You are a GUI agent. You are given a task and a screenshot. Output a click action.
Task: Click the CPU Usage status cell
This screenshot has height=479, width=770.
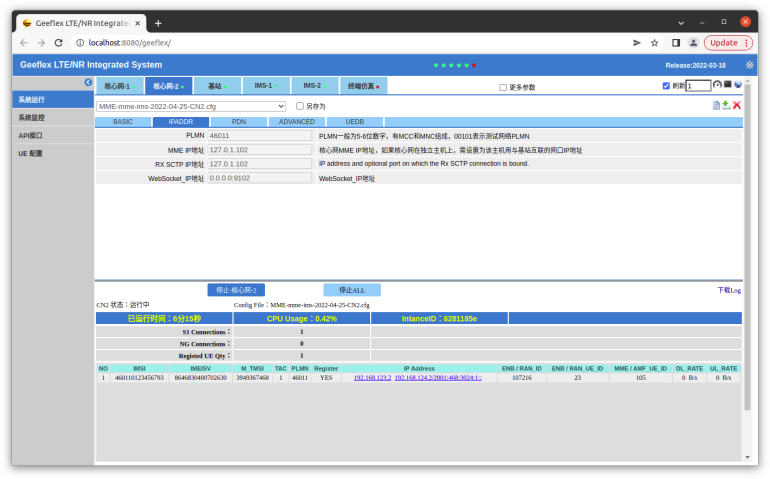[302, 319]
